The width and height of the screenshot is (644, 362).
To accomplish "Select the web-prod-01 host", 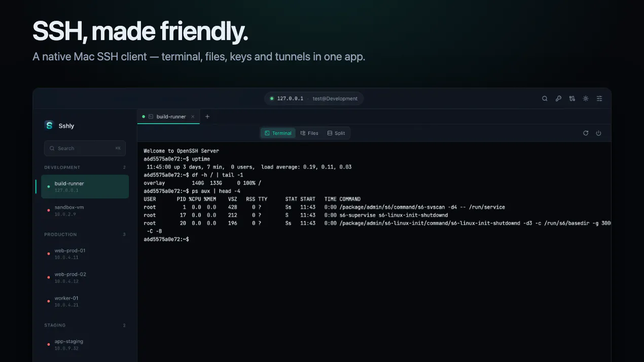I will (85, 254).
